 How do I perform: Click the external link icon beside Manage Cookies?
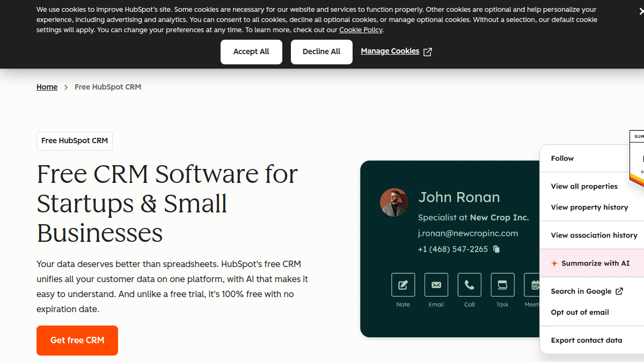tap(428, 52)
